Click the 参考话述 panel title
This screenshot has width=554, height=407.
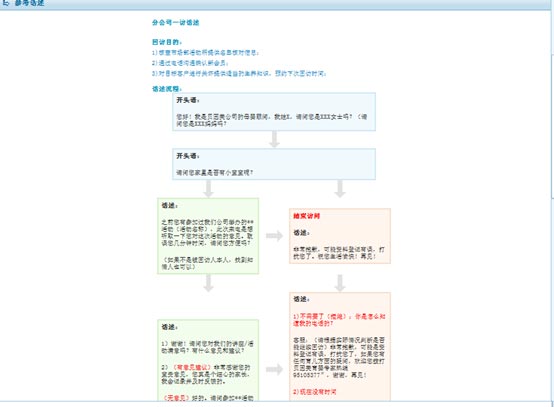pos(29,3)
